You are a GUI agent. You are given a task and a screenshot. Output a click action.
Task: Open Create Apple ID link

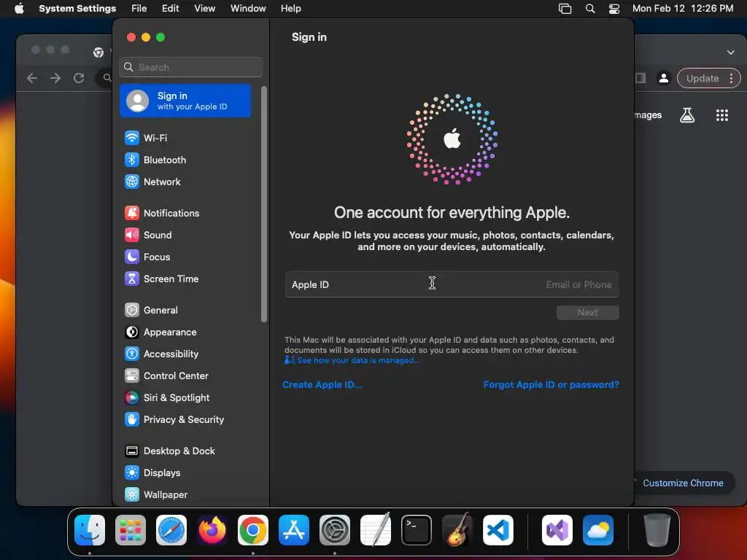point(322,385)
